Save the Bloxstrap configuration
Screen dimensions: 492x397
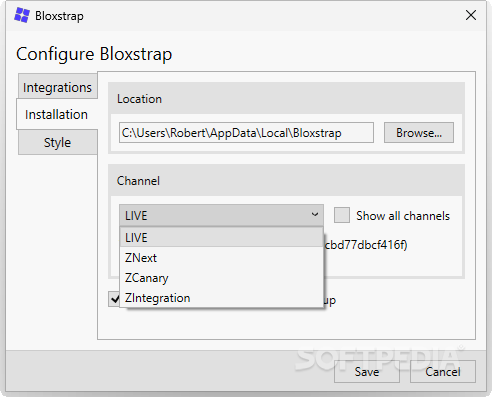[367, 371]
